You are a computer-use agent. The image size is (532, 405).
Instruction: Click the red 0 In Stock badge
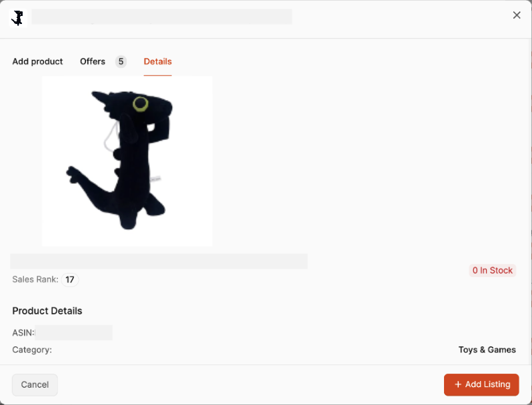point(492,270)
